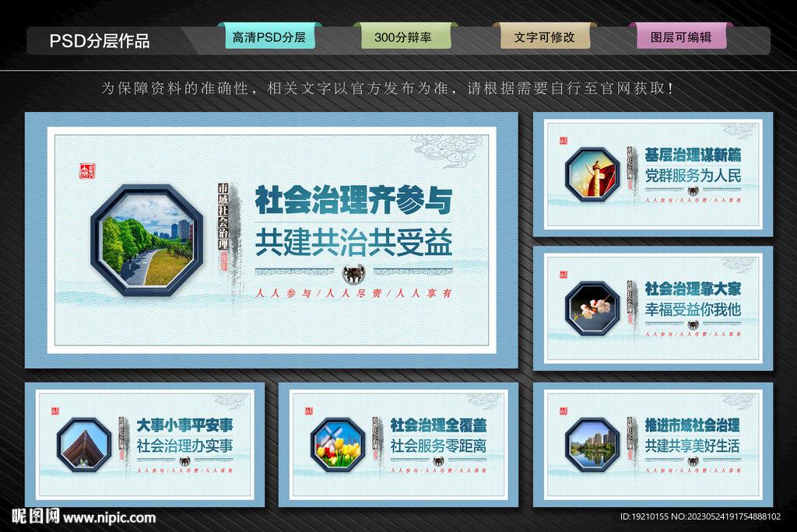The image size is (797, 532).
Task: Select the 社会治理办实事 text
Action: click(184, 446)
